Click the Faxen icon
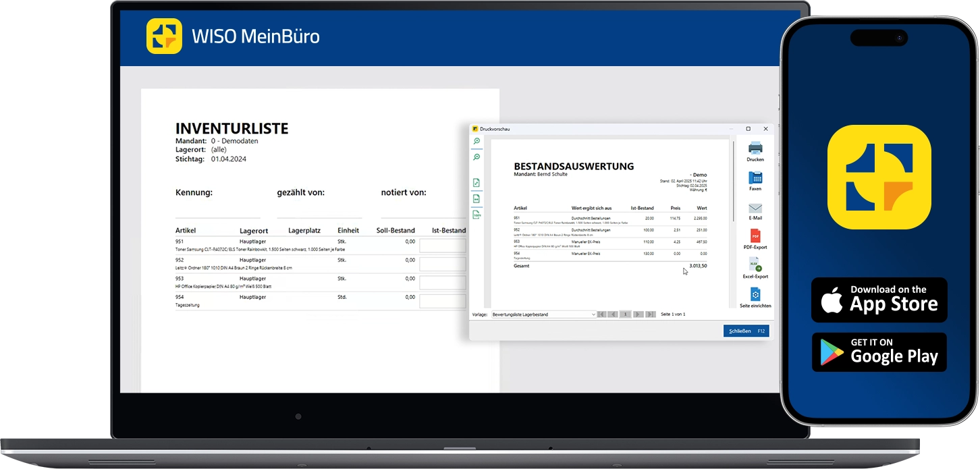The height and width of the screenshot is (469, 980). point(755,177)
